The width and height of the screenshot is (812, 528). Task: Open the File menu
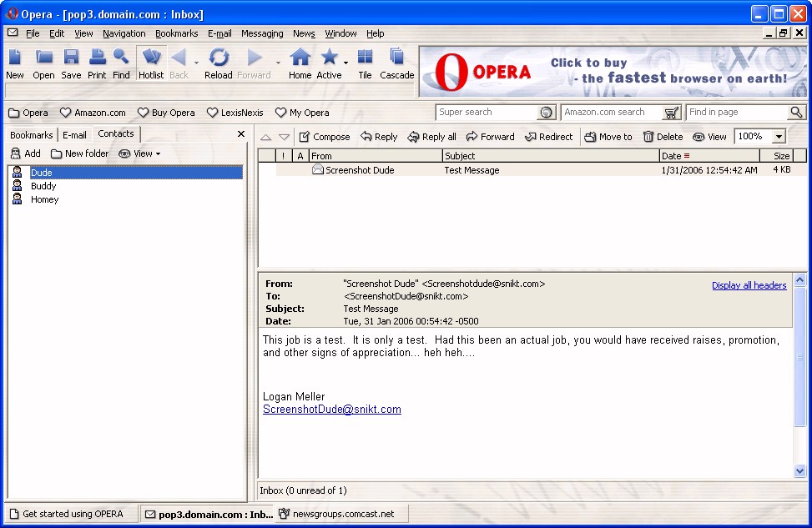point(33,33)
